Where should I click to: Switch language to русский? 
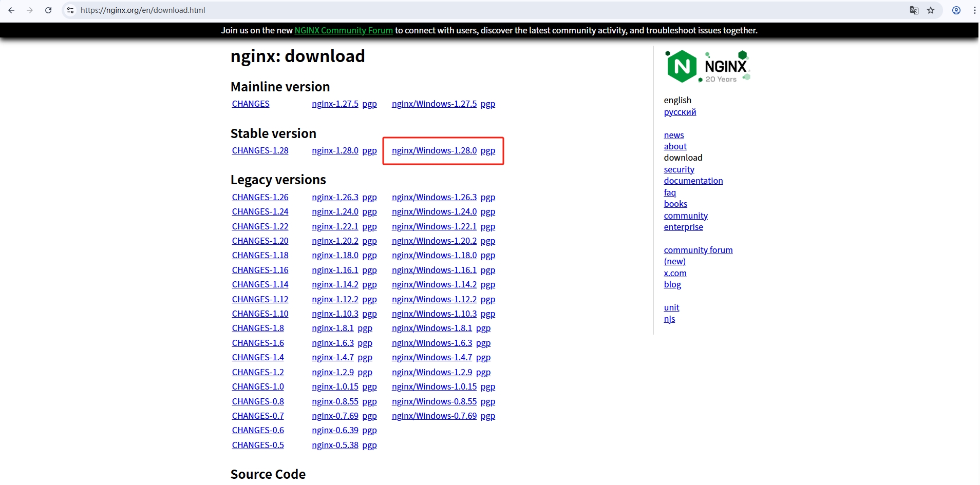[x=680, y=112]
